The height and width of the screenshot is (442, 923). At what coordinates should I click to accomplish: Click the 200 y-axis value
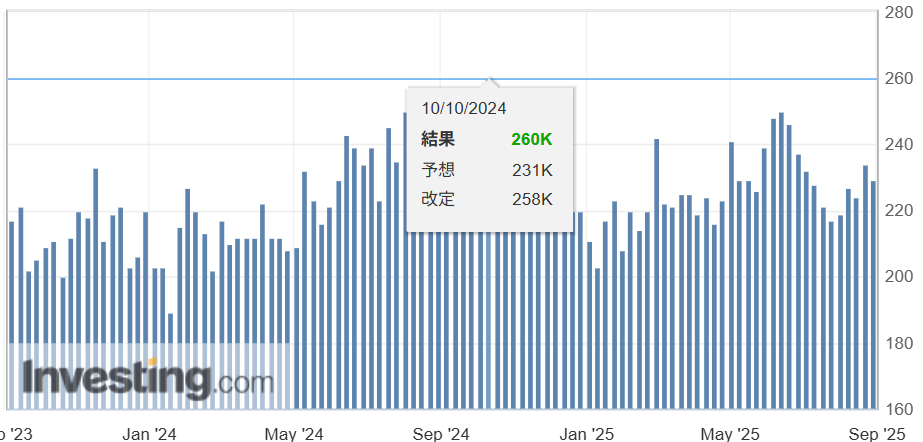point(899,276)
